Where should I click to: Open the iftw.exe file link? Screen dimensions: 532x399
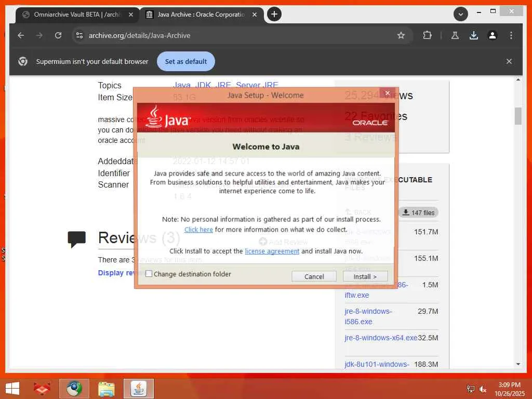[x=356, y=295]
